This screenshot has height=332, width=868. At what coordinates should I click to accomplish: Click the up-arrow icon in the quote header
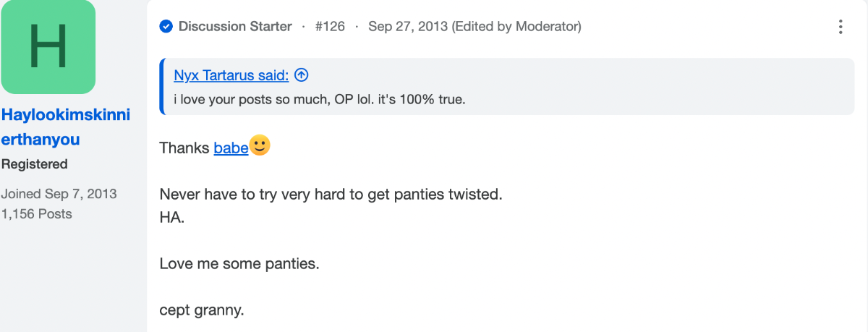tap(302, 75)
